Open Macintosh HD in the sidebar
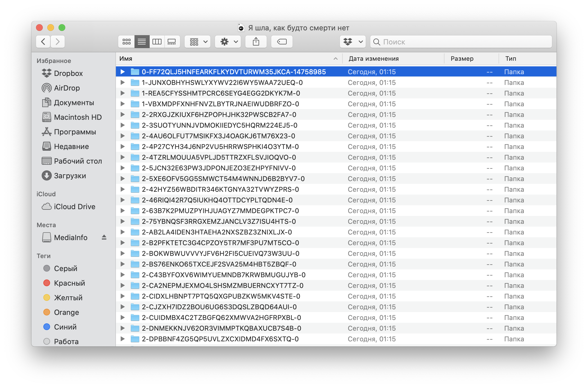 [78, 117]
